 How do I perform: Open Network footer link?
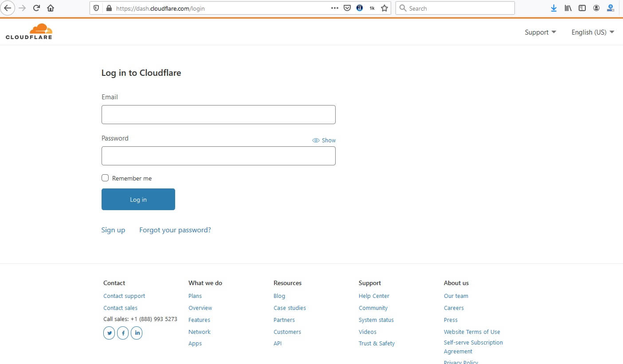coord(200,332)
